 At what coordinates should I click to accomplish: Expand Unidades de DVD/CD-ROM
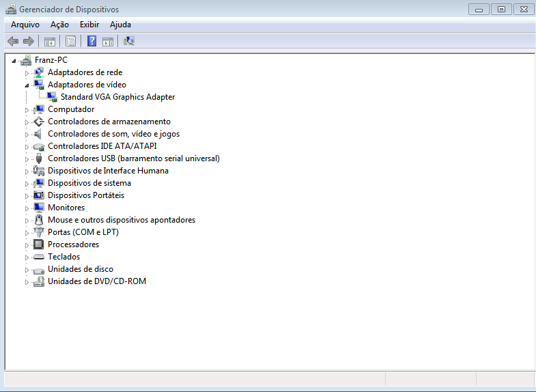(27, 282)
